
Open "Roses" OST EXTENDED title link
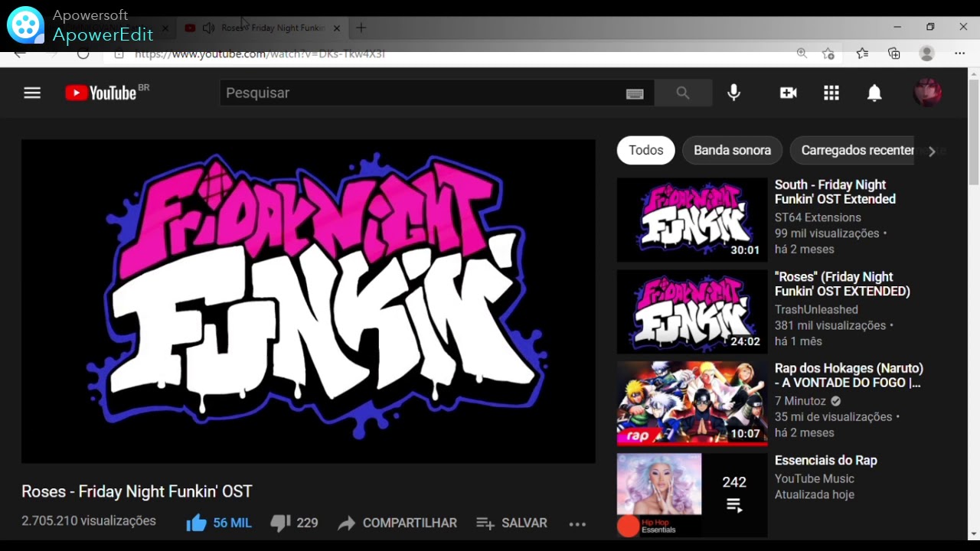coord(842,284)
